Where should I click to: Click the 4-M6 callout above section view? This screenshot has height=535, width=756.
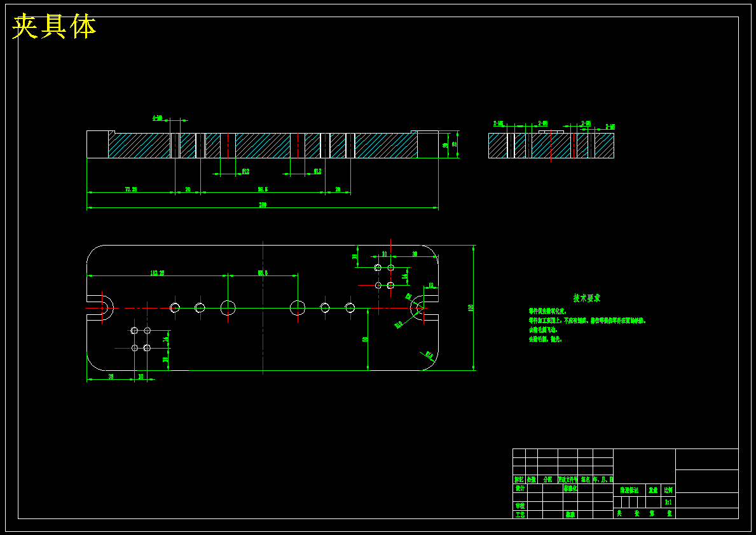[158, 117]
